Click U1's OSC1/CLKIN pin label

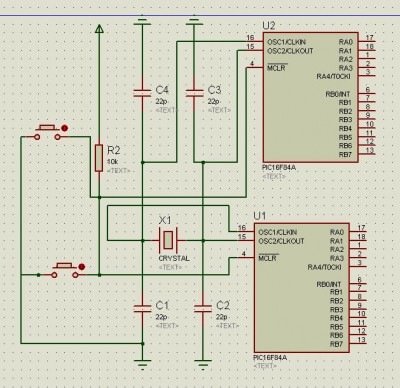point(278,232)
